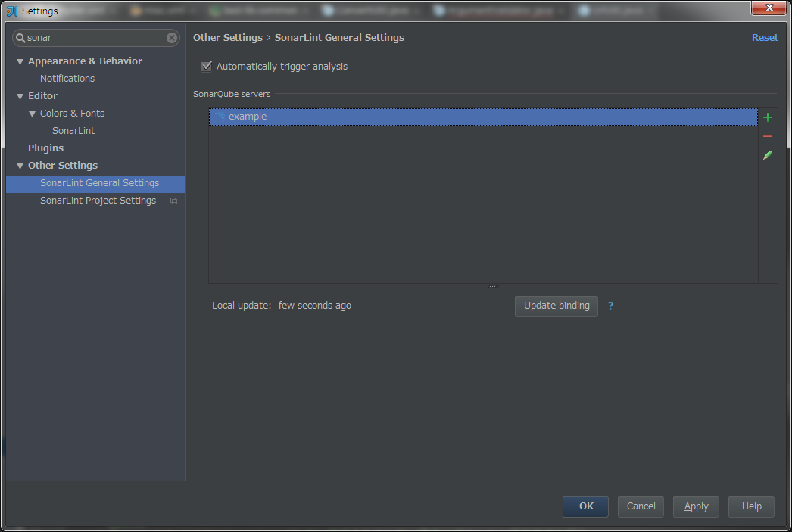
Task: Disable Automatically trigger analysis
Action: tap(206, 66)
